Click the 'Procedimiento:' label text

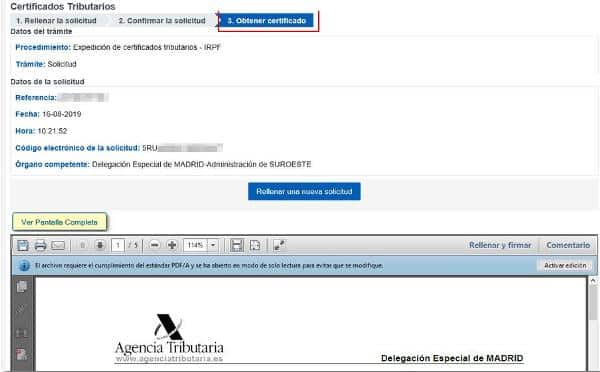[x=43, y=47]
